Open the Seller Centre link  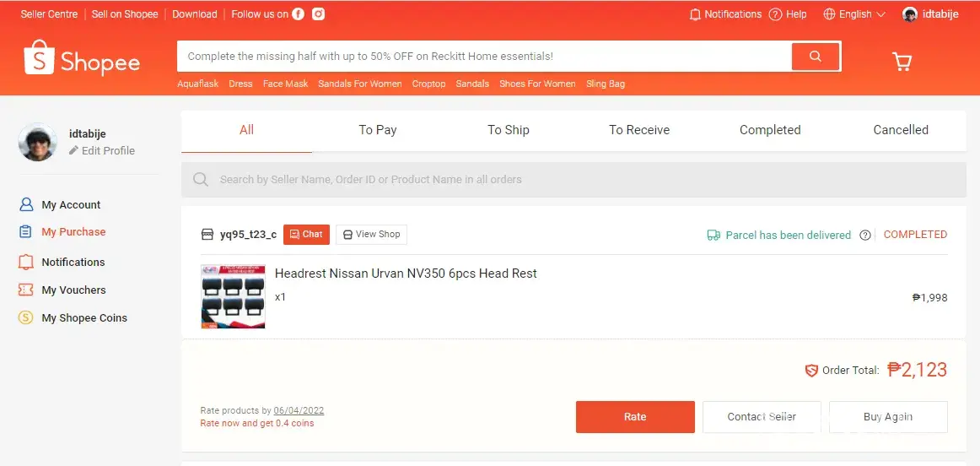pyautogui.click(x=50, y=14)
